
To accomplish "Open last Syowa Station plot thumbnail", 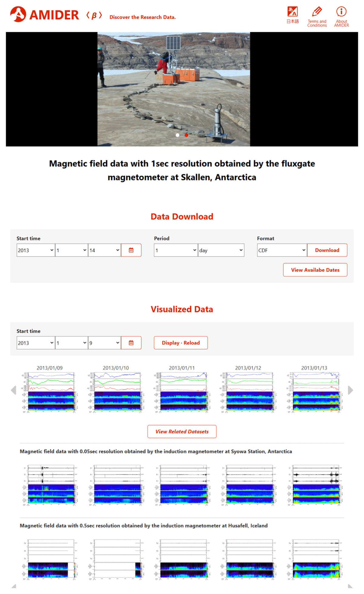I will pyautogui.click(x=314, y=485).
